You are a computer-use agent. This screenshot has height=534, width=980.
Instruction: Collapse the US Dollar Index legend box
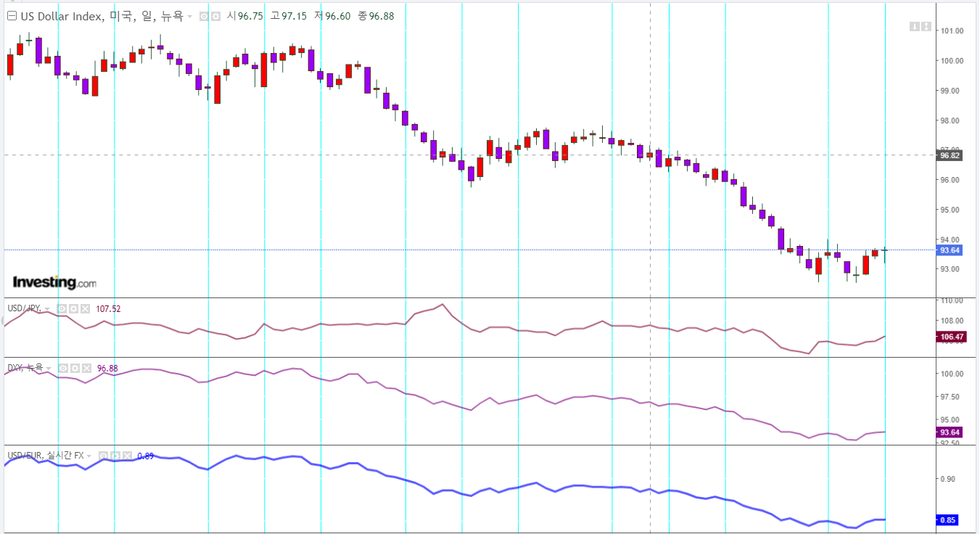point(11,16)
